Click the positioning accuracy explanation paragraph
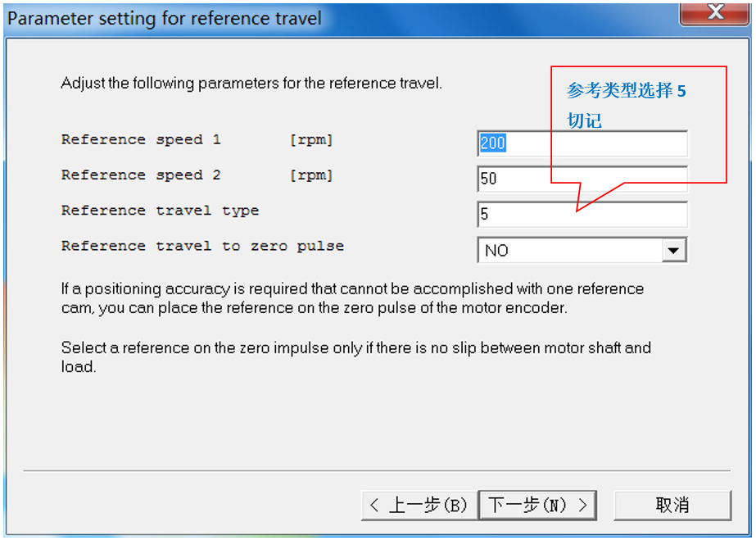756x540 pixels. click(x=352, y=298)
